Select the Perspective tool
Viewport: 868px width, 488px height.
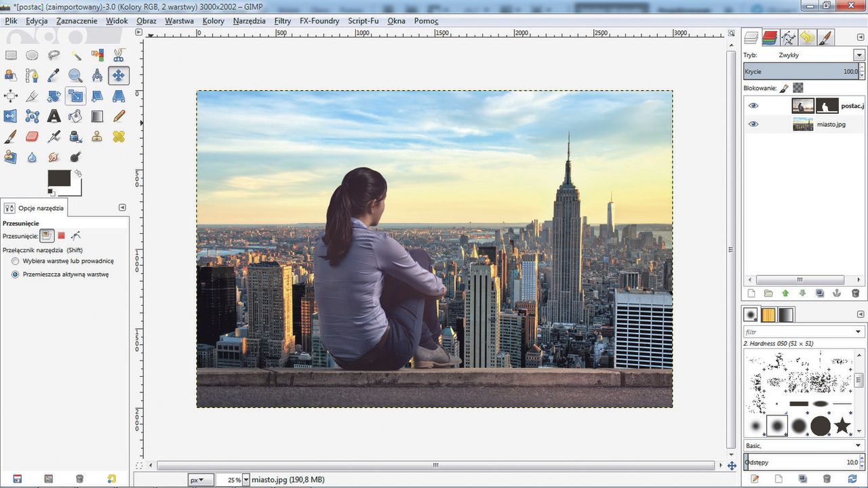point(119,96)
